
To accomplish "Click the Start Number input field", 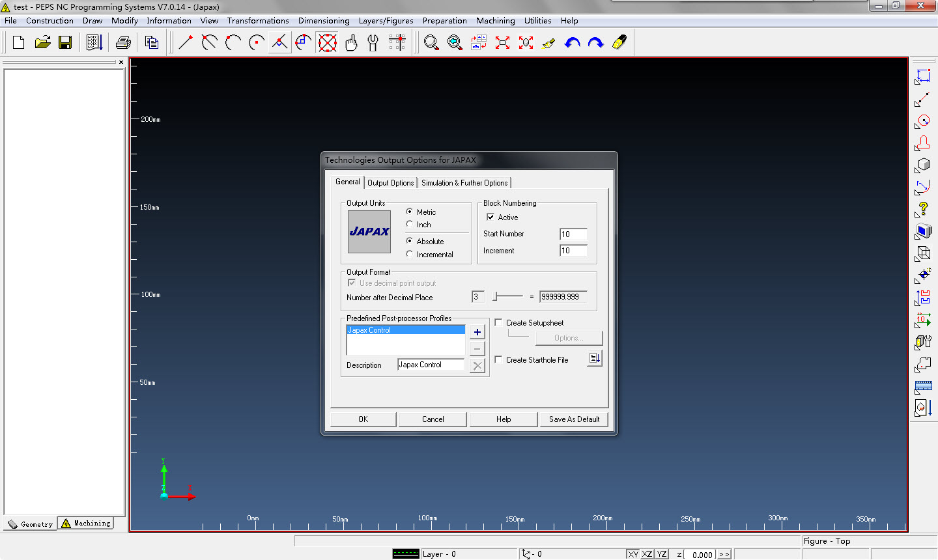I will click(573, 234).
